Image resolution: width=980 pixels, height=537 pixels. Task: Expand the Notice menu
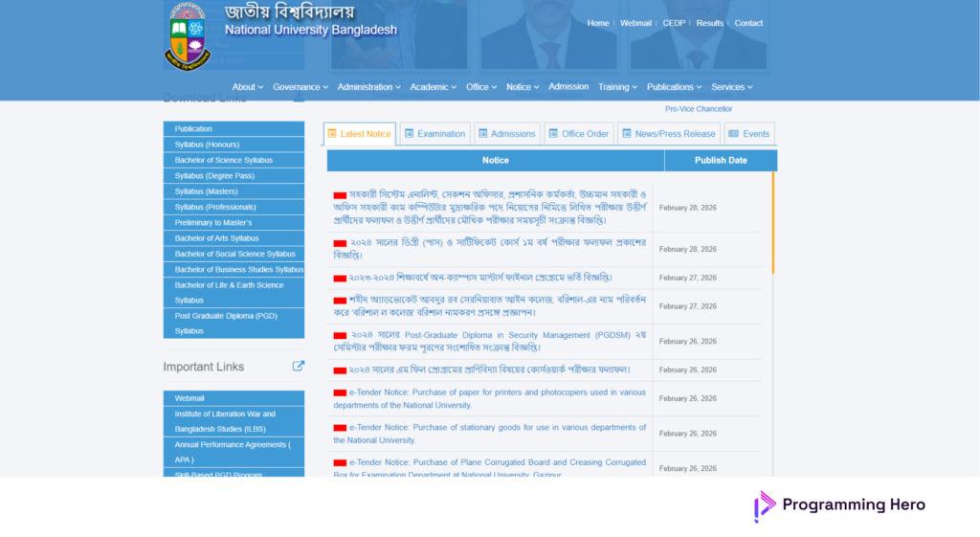click(523, 87)
